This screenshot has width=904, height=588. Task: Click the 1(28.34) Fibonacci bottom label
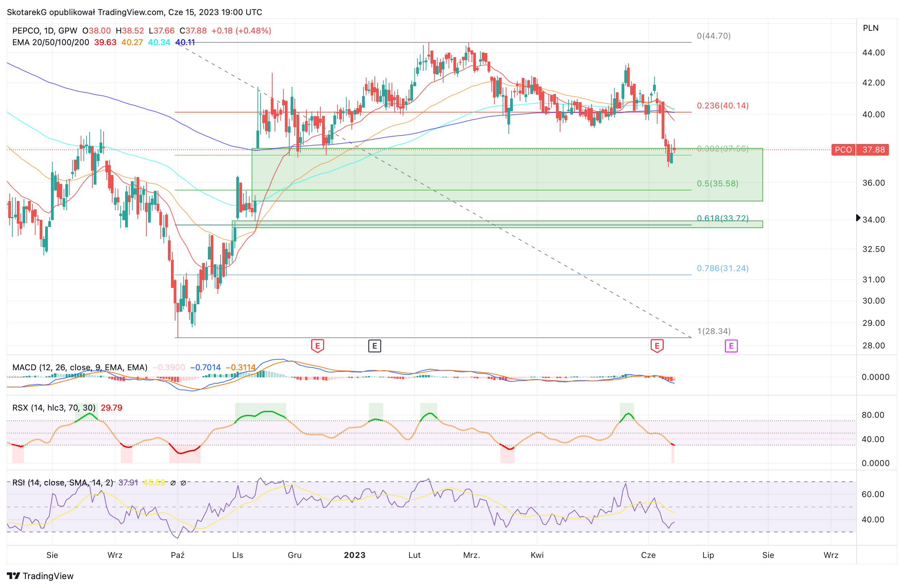714,331
